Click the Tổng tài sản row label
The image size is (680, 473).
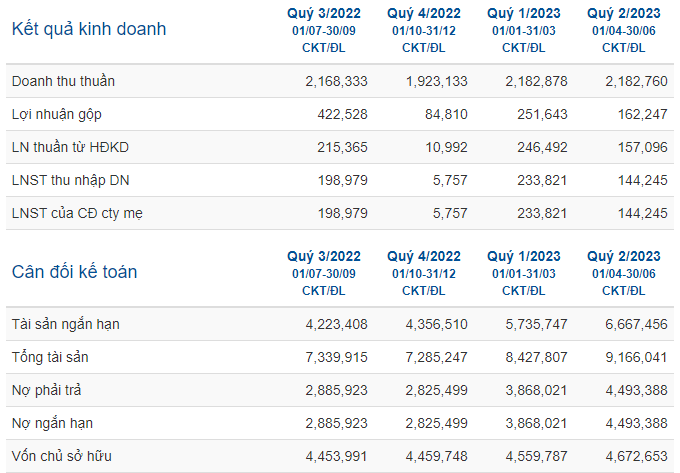50,357
